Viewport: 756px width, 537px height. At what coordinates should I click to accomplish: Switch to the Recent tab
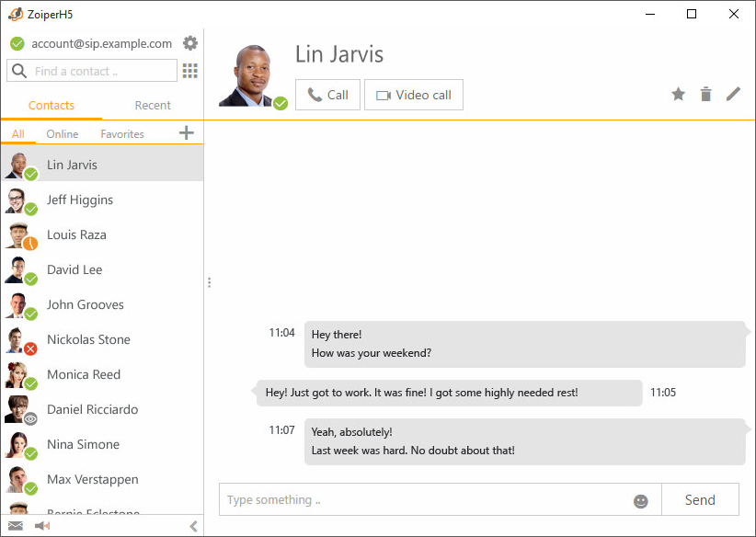point(153,106)
